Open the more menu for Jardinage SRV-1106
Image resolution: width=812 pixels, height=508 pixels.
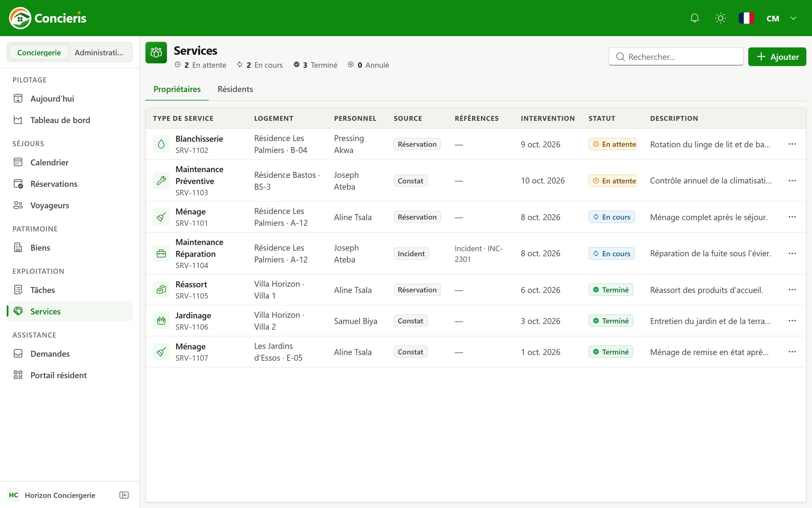pyautogui.click(x=792, y=321)
